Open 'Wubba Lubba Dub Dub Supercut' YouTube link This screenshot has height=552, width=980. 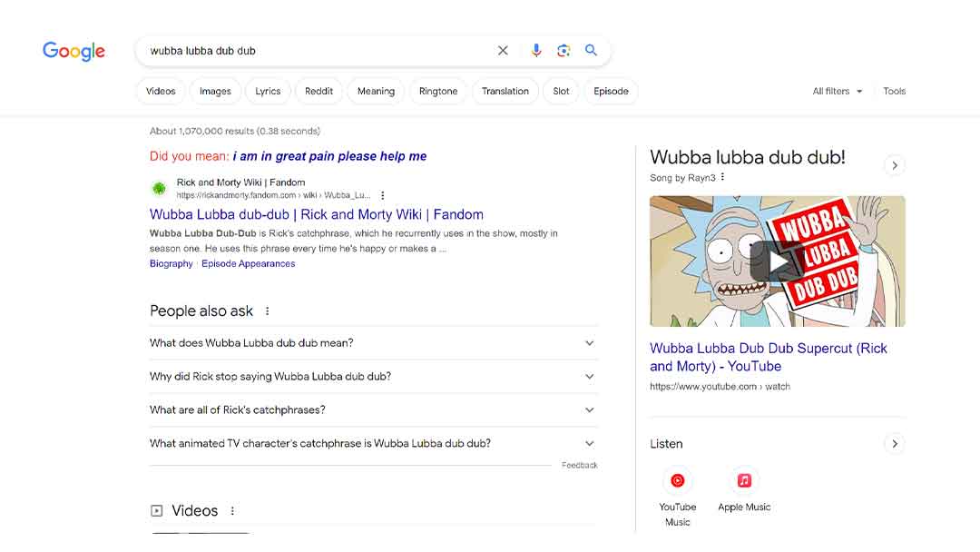coord(769,357)
